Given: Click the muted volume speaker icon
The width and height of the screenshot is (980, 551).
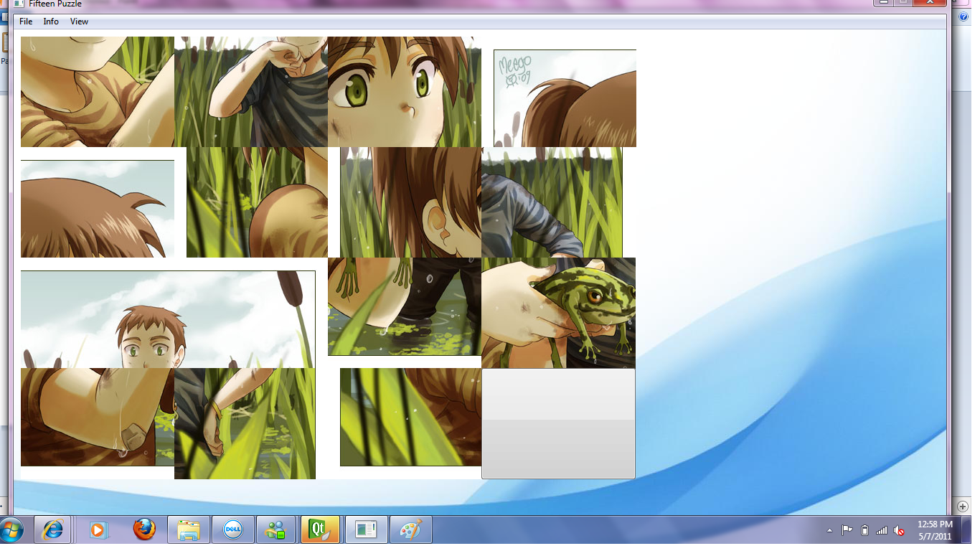Looking at the screenshot, I should click(x=899, y=531).
